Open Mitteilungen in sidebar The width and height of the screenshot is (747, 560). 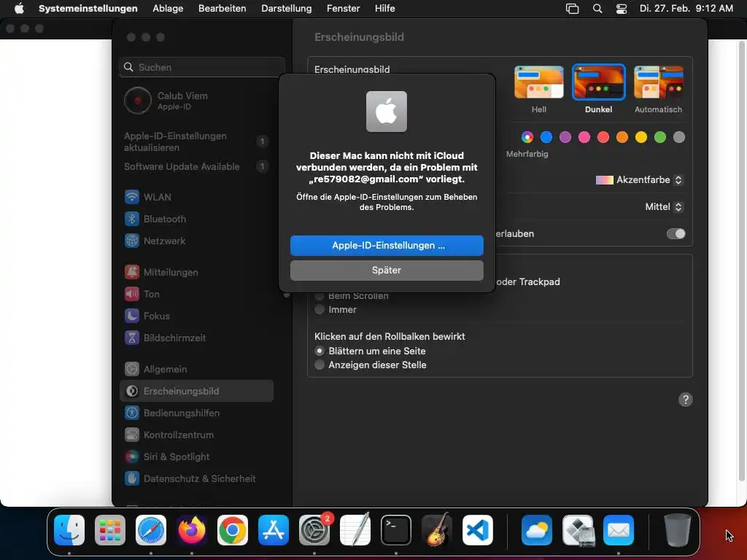[196, 273]
